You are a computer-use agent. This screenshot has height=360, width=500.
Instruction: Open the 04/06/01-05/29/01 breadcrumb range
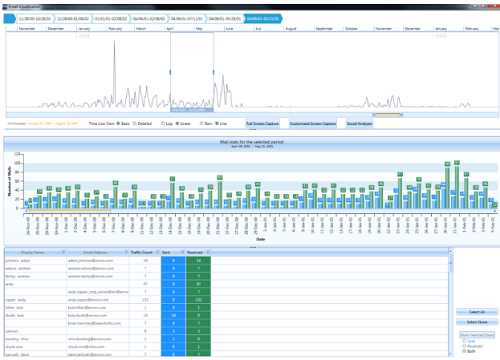pos(225,19)
